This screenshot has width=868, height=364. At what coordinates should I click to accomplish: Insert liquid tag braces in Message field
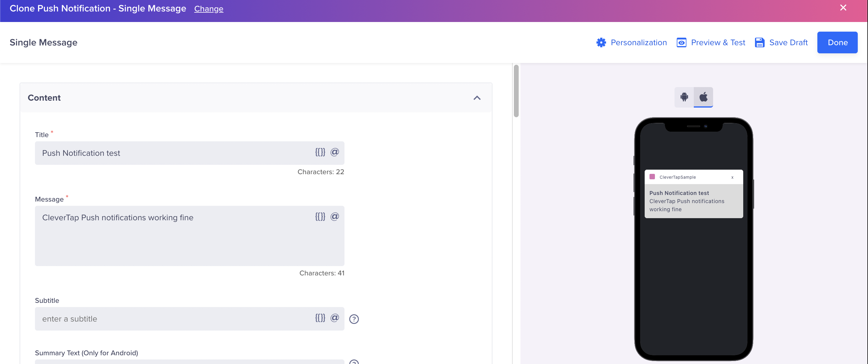click(x=320, y=217)
